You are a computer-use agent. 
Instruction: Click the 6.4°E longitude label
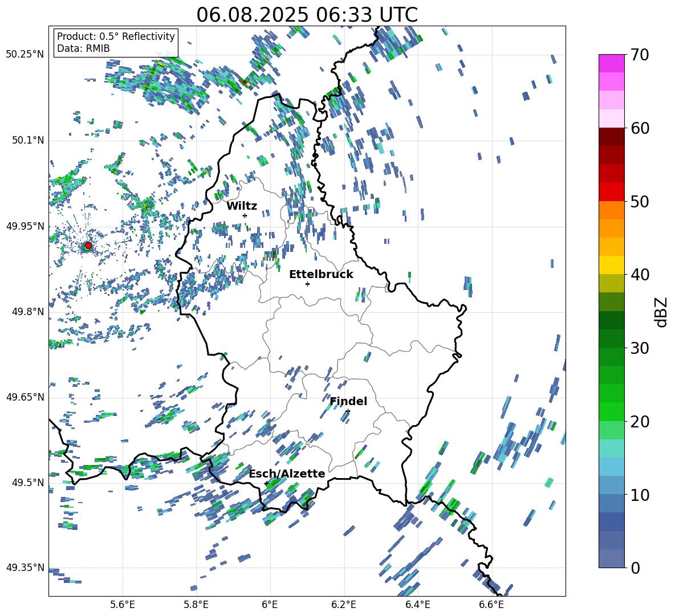[417, 605]
